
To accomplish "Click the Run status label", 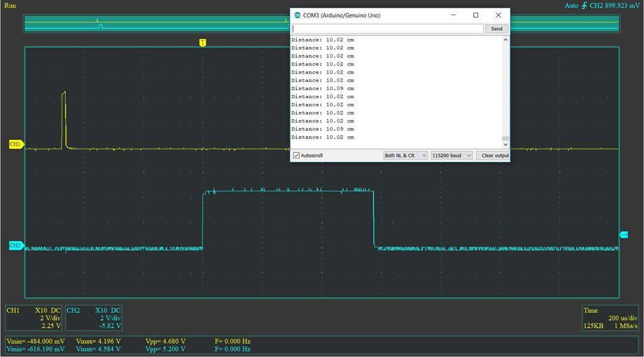I will click(x=10, y=6).
